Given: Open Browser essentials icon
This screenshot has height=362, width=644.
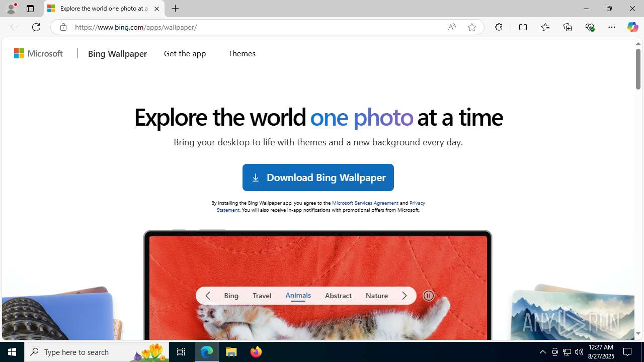Looking at the screenshot, I should pyautogui.click(x=590, y=27).
